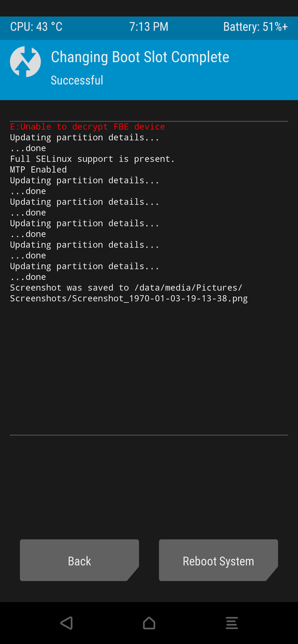Tap the last ...done log line
Screen dimensions: 298x644
tap(28, 277)
